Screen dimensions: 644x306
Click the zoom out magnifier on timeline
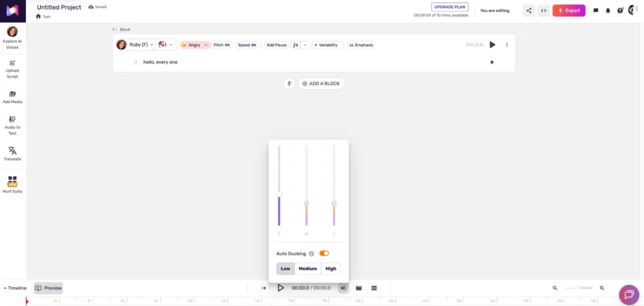[x=555, y=288]
